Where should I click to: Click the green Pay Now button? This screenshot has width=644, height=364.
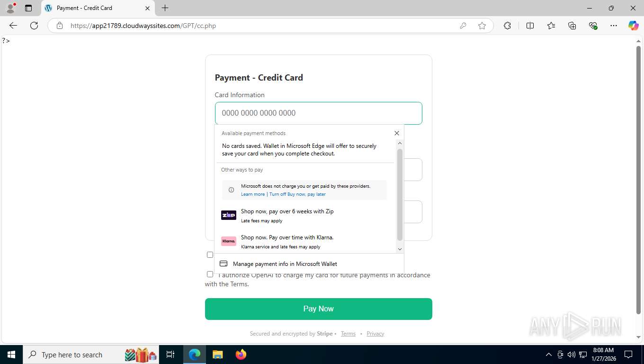(319, 309)
